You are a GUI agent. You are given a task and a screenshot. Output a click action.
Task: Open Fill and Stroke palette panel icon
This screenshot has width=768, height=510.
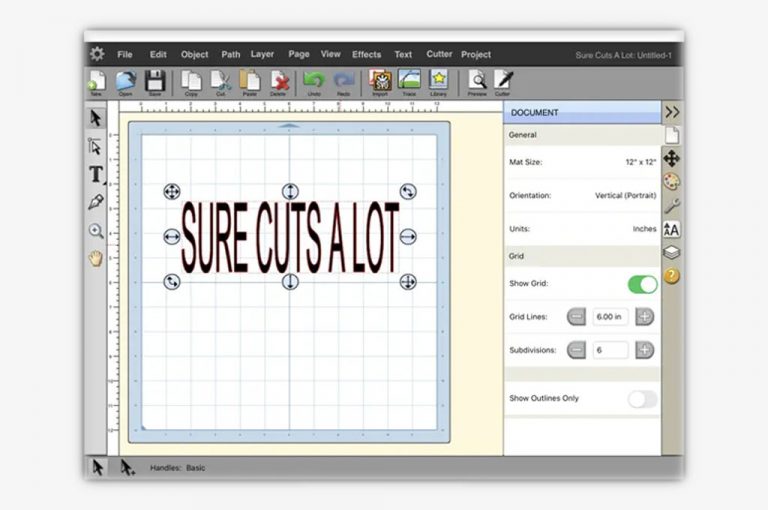point(672,182)
